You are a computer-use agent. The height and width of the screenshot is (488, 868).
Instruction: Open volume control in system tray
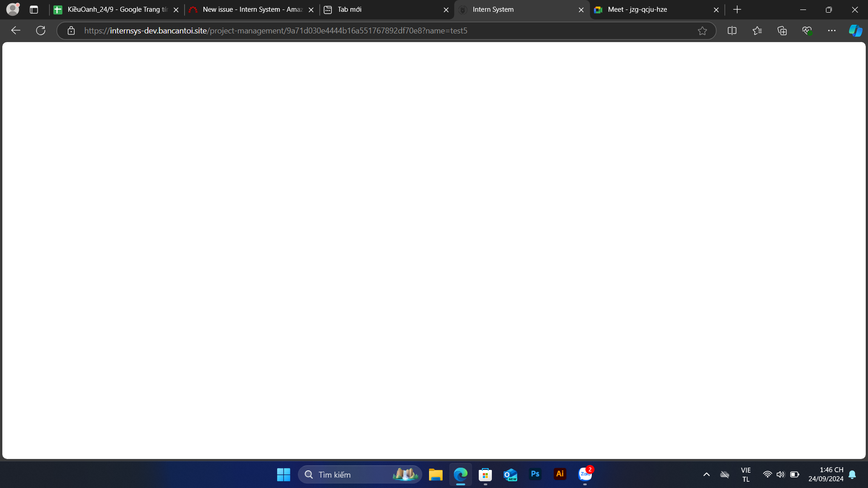pos(781,474)
